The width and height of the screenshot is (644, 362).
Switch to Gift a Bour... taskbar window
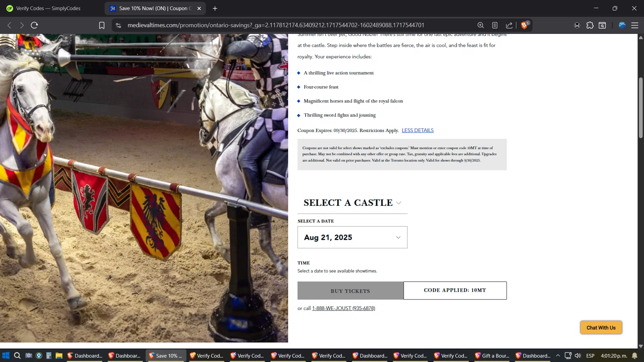pyautogui.click(x=492, y=356)
